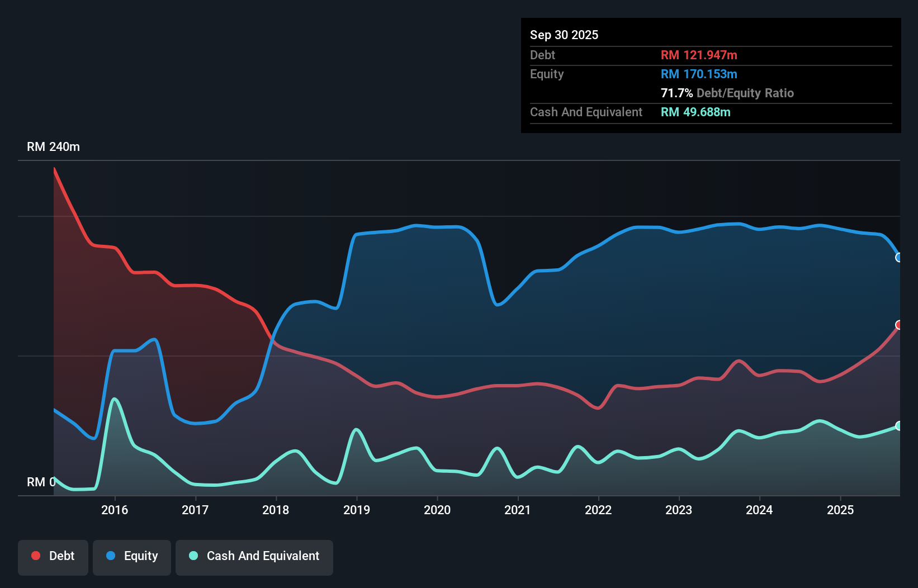Click the Sep 30 2025 tooltip date
Image resolution: width=918 pixels, height=588 pixels.
(x=564, y=35)
